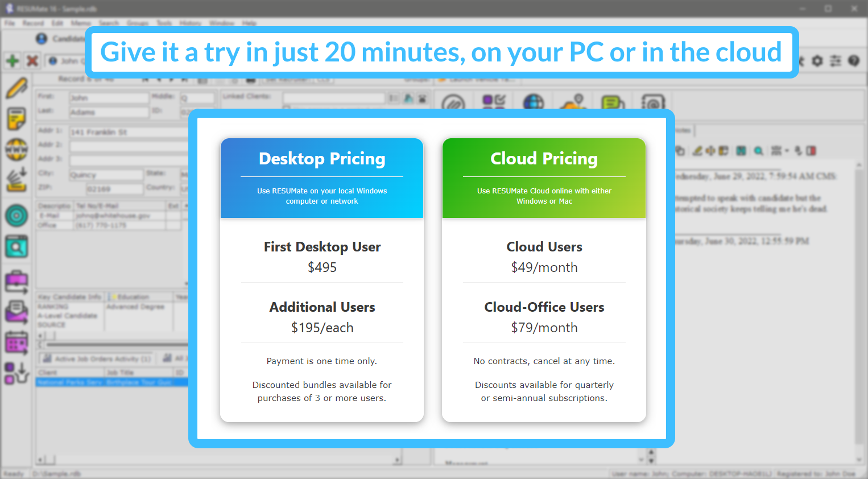Open the Search menu
This screenshot has height=479, width=868.
point(109,23)
